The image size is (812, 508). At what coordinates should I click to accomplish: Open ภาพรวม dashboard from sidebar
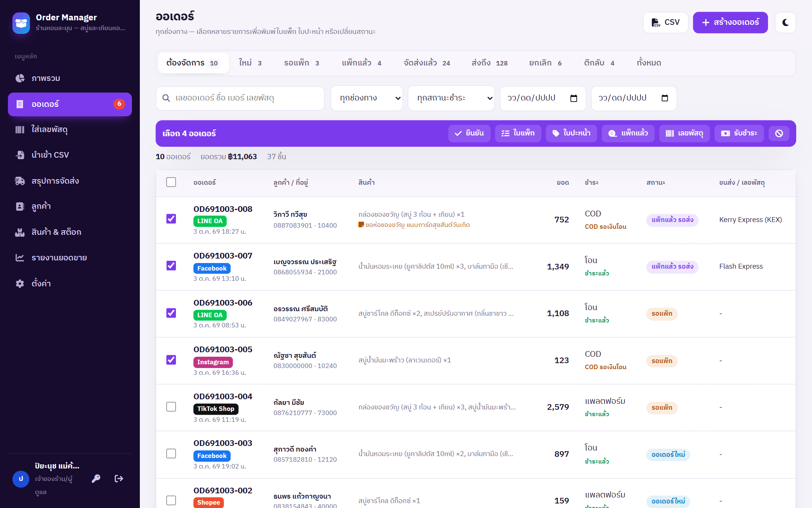point(70,78)
